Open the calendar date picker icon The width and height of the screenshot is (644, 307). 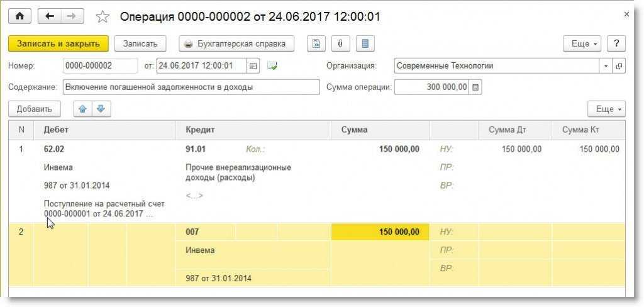point(253,66)
